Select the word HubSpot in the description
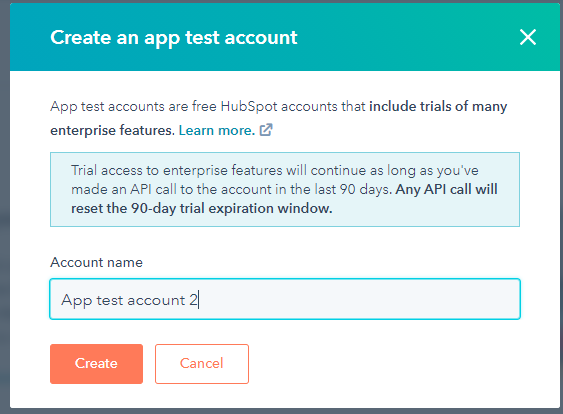563x414 pixels. [x=249, y=107]
